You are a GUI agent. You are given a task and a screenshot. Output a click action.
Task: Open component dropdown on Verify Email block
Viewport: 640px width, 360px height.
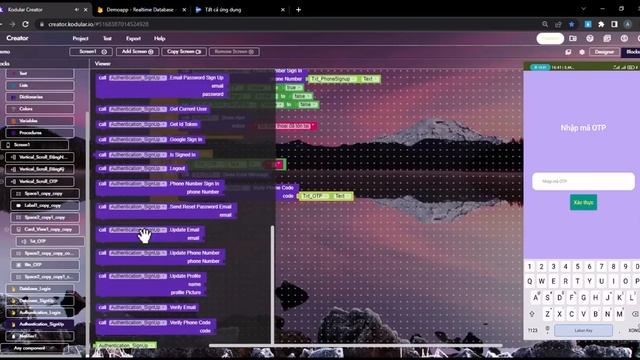coord(138,307)
